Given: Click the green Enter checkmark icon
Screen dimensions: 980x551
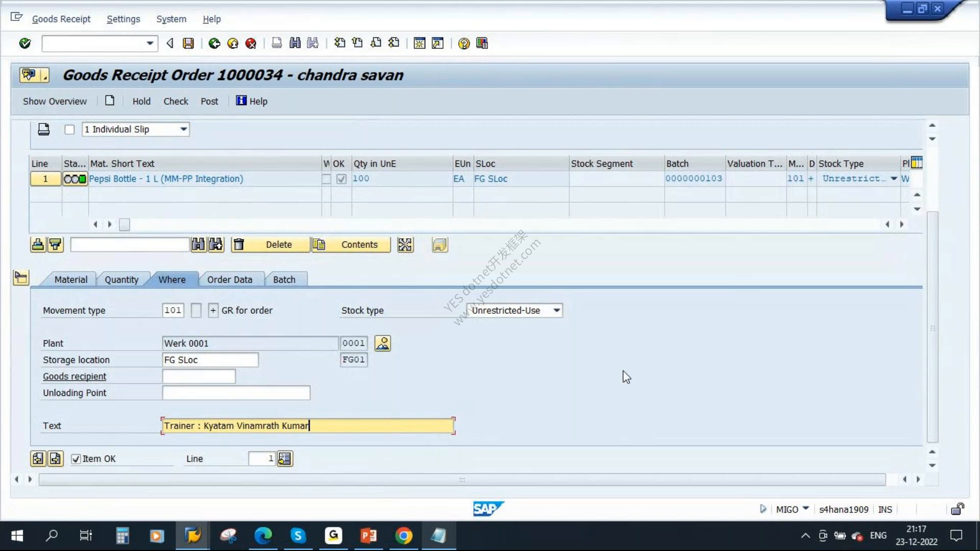Looking at the screenshot, I should (x=24, y=43).
